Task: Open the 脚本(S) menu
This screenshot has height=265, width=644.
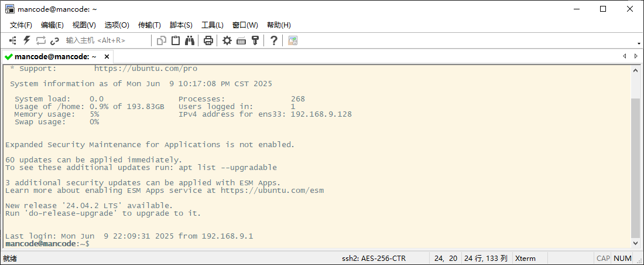Action: tap(181, 25)
